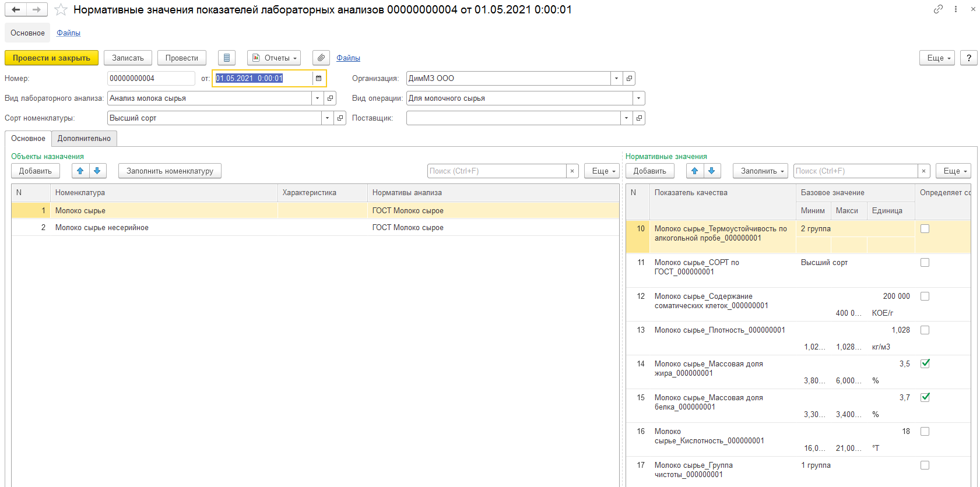Image resolution: width=980 pixels, height=487 pixels.
Task: Select the Молоко сырье_Плотность_000000001 row
Action: point(798,338)
